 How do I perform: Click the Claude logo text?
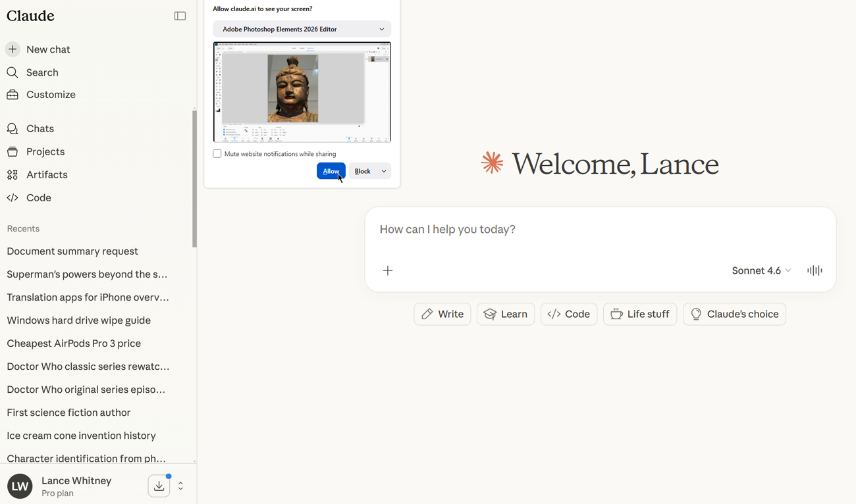coord(30,16)
